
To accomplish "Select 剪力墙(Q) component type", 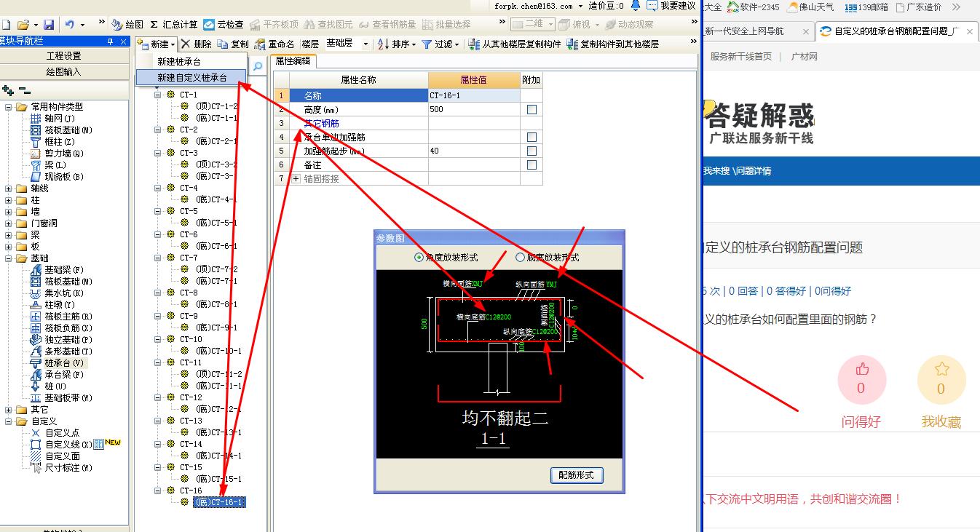I will point(58,154).
